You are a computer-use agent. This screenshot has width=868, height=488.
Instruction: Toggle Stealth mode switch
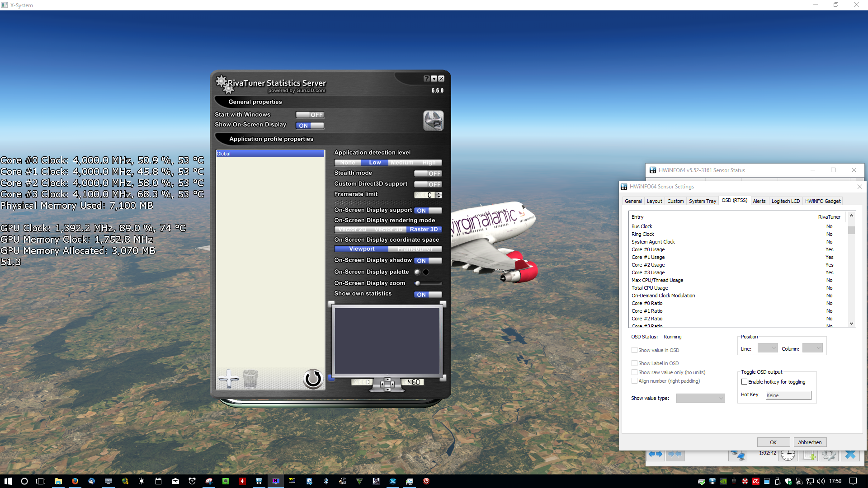(428, 174)
